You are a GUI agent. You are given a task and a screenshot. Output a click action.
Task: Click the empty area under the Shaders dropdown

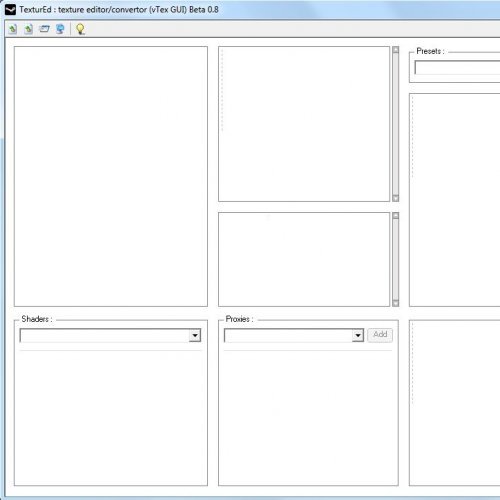111,417
